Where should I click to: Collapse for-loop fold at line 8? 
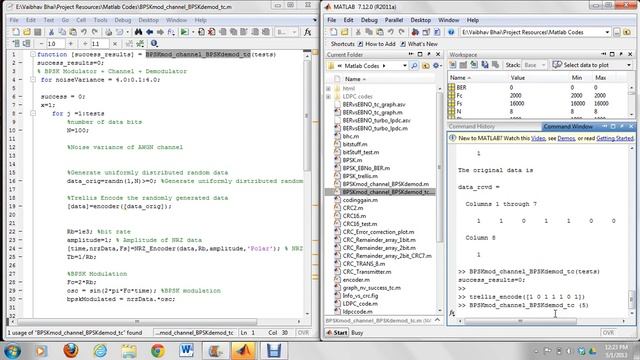(x=33, y=113)
